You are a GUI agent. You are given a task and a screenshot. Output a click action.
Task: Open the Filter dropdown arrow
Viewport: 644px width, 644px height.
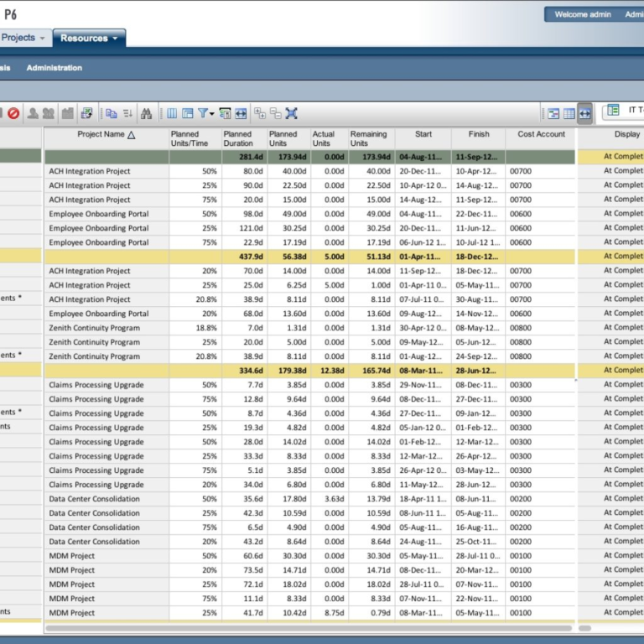pos(213,113)
